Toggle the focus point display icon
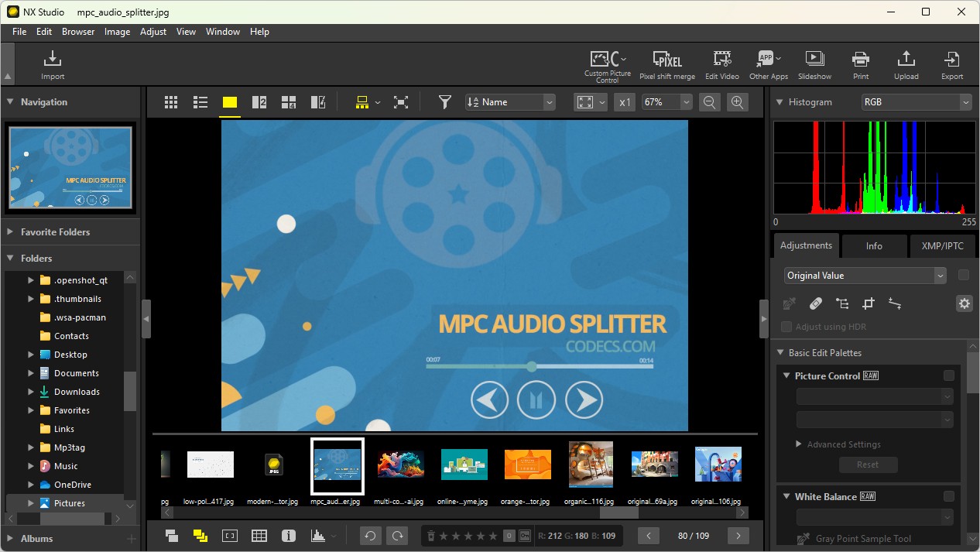 pos(230,535)
